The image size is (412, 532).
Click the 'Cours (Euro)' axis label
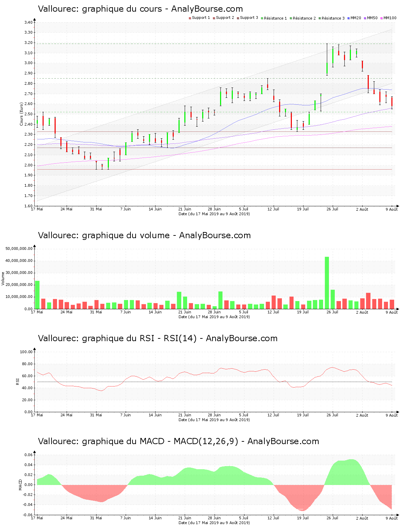pos(21,114)
